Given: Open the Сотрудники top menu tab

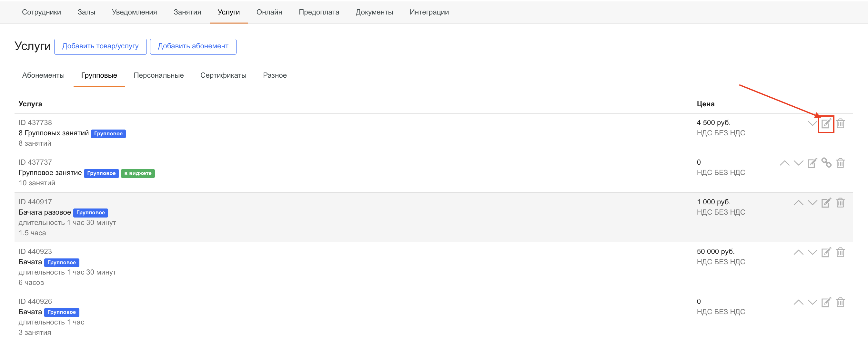Looking at the screenshot, I should click(41, 12).
